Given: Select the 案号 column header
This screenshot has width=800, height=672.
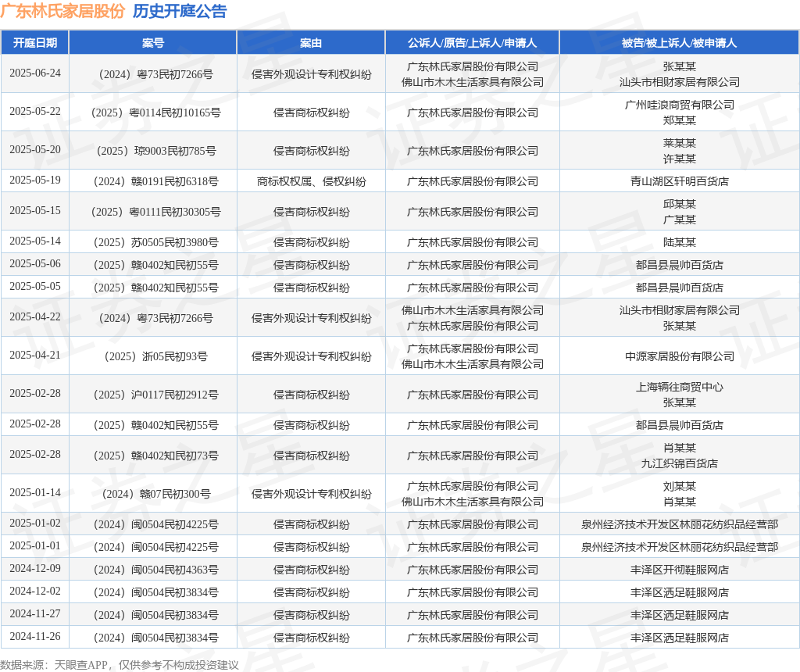Looking at the screenshot, I should 153,43.
